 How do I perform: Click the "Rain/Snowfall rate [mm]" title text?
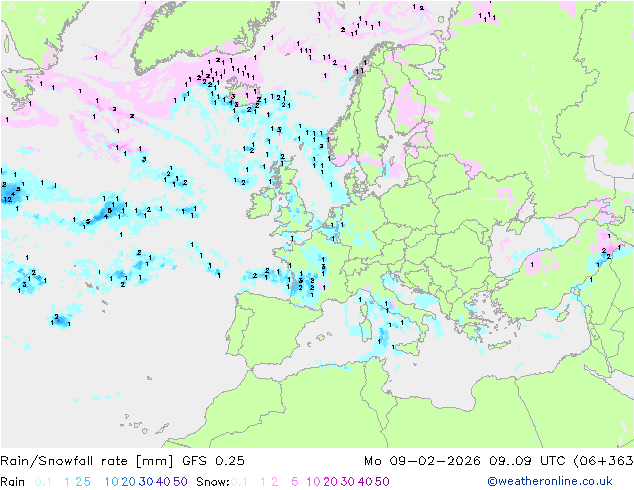coord(87,461)
